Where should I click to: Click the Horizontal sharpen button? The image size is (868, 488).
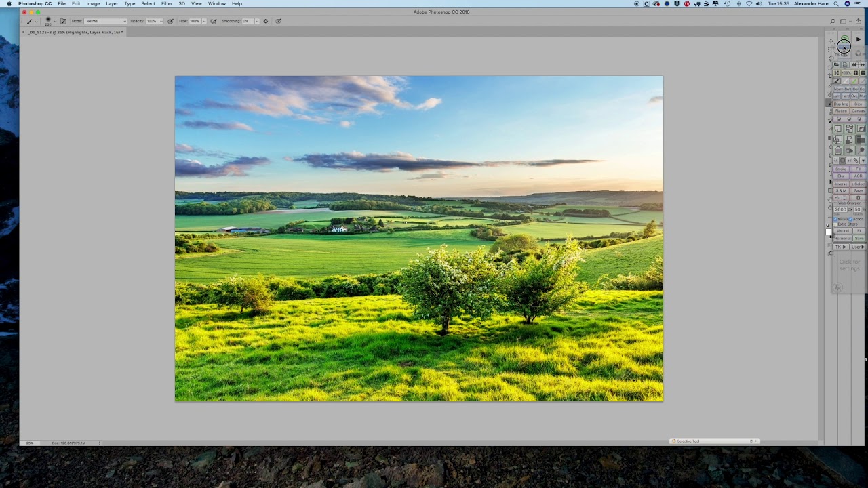click(843, 238)
